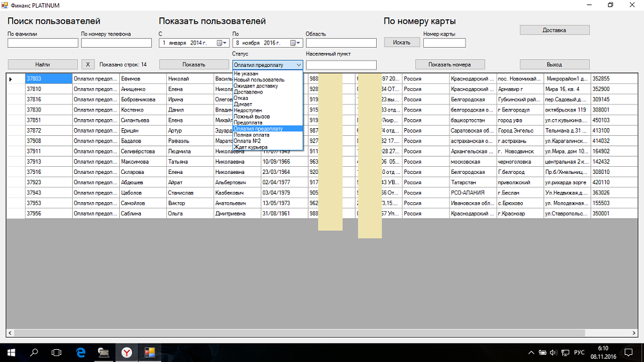The width and height of the screenshot is (644, 362).
Task: Open the calendar picker for the 'По' end date
Action: [x=294, y=43]
